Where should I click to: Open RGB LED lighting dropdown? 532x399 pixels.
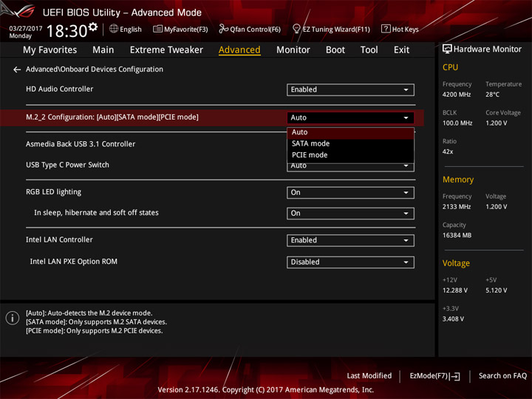pos(350,193)
